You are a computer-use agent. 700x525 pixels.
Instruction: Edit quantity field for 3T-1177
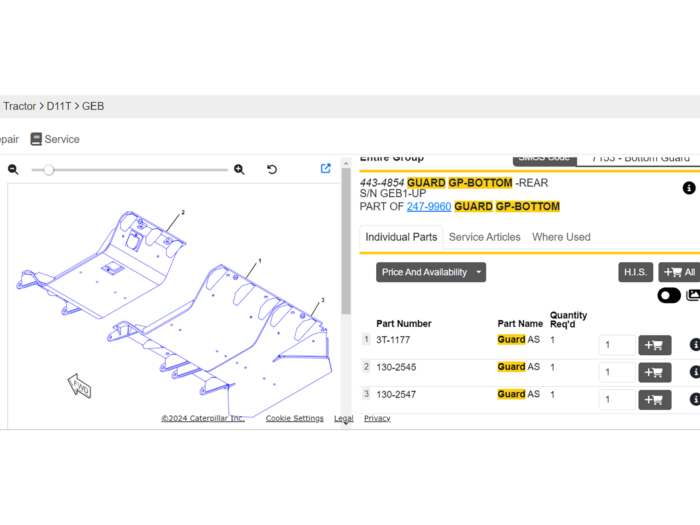point(617,345)
